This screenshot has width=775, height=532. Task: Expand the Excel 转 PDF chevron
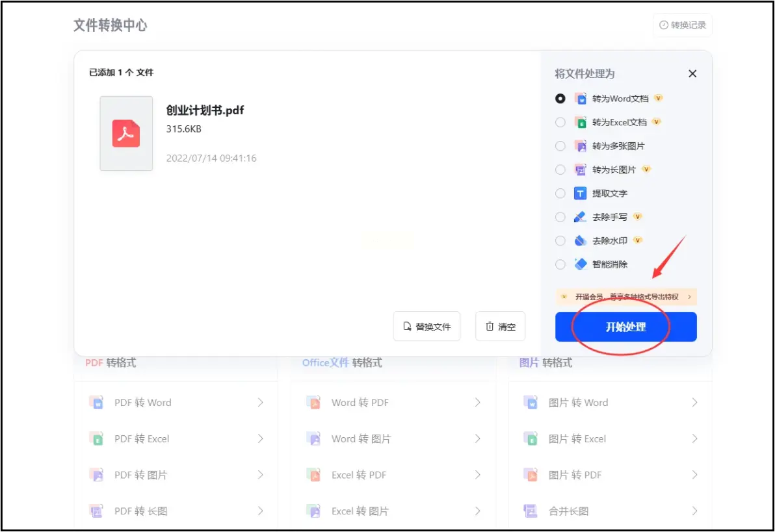tap(477, 475)
